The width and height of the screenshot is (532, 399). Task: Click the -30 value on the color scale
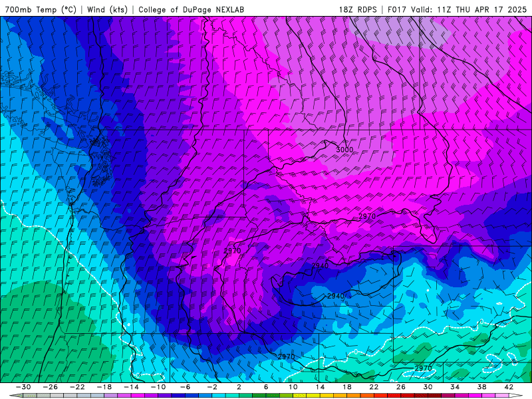[23, 387]
